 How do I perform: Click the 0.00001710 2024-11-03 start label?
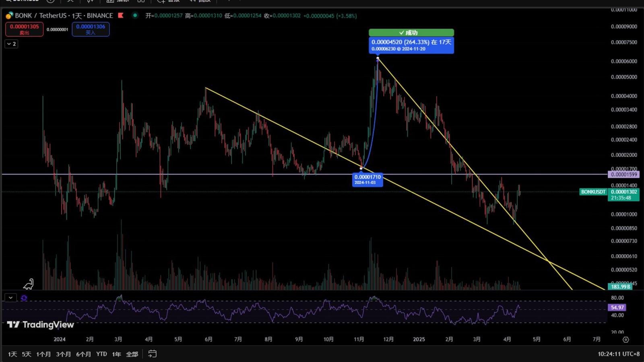[x=367, y=179]
